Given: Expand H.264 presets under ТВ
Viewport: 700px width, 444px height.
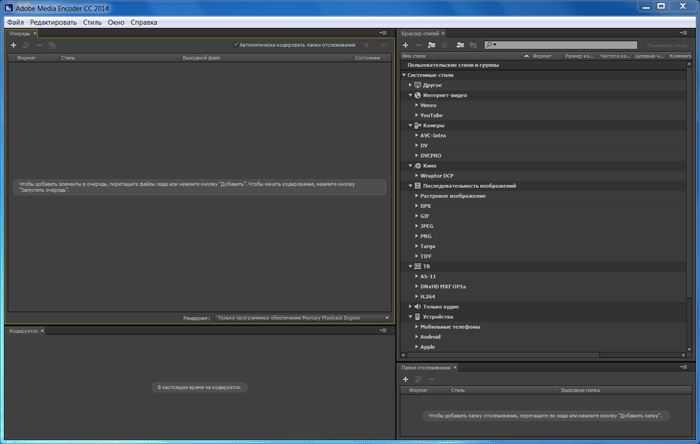Looking at the screenshot, I should pos(417,296).
